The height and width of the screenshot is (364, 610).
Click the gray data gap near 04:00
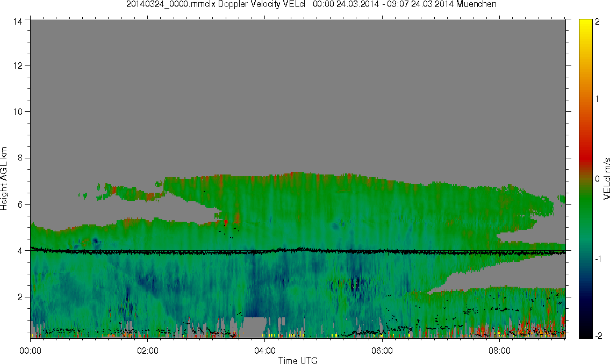(255, 326)
